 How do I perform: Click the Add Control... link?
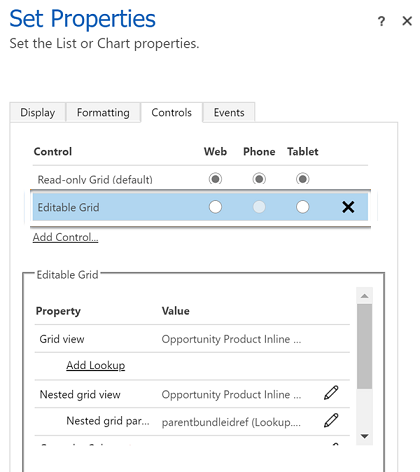pyautogui.click(x=65, y=237)
